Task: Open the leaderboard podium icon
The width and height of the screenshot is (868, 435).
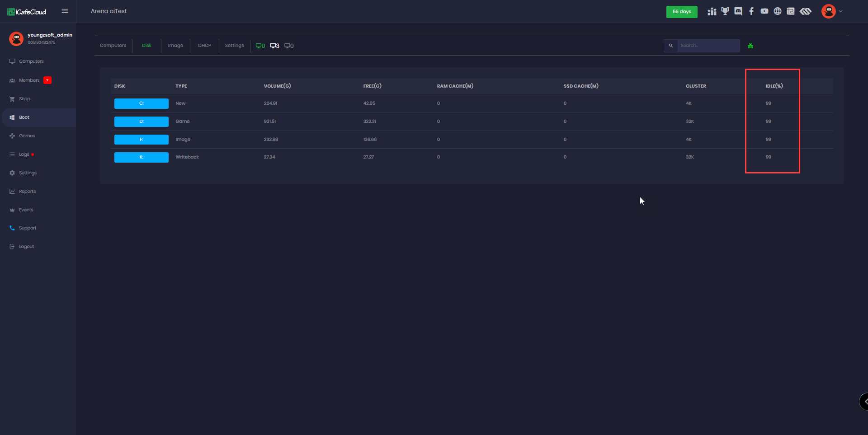Action: pos(712,11)
